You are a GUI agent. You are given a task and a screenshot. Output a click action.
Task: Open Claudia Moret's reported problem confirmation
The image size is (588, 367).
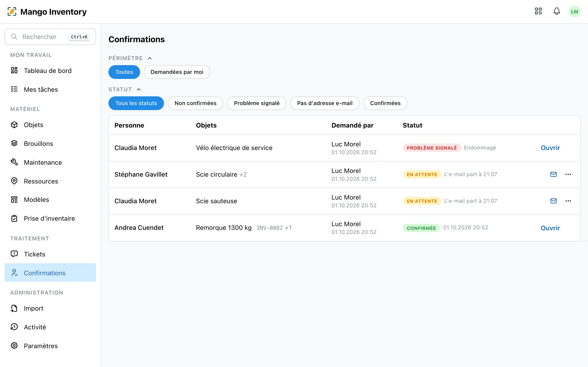point(550,148)
